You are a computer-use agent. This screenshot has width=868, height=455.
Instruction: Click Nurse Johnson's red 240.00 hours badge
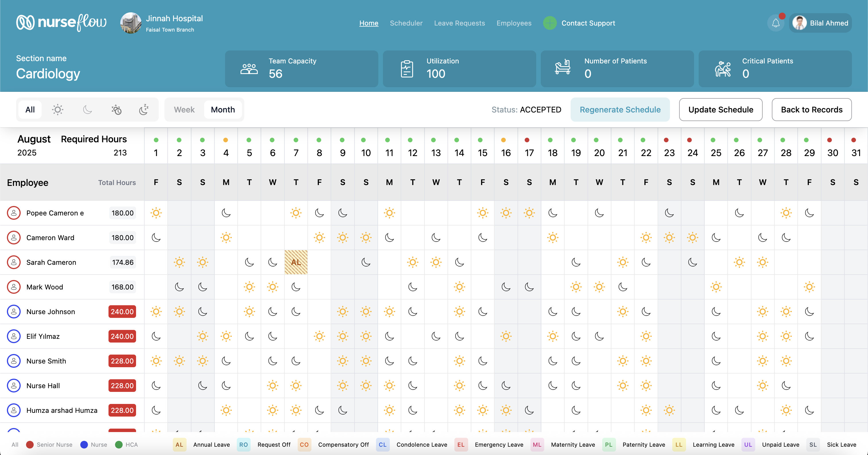point(122,312)
